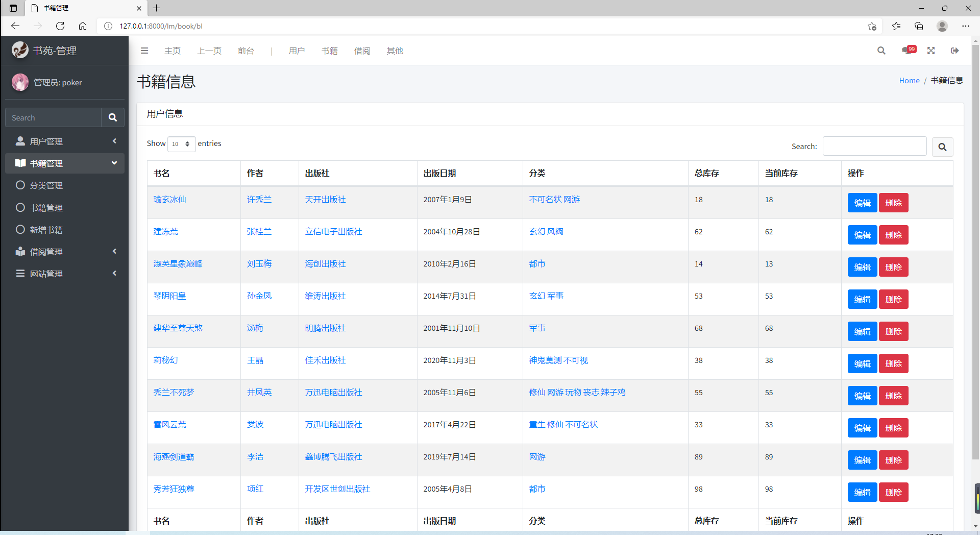Open the messages icon with 99 badge
Viewport: 980px width, 535px height.
pyautogui.click(x=909, y=50)
